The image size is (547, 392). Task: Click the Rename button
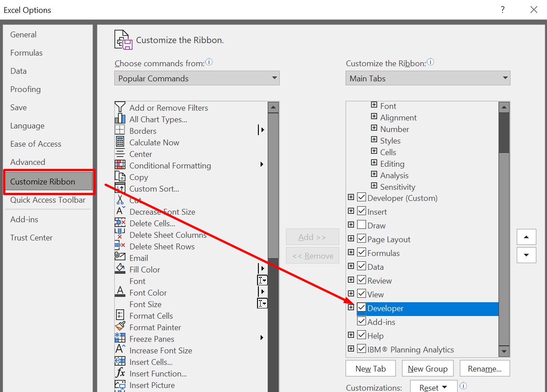484,368
